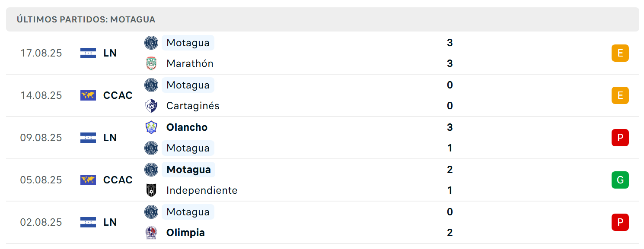The width and height of the screenshot is (644, 249).
Task: Click Motagua crest in 17.08.25 match
Action: pos(151,43)
